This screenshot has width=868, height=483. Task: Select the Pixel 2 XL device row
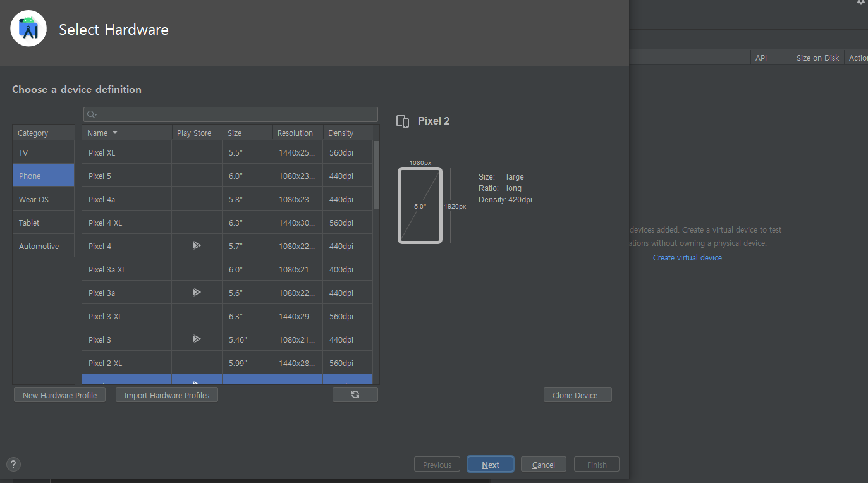tap(228, 363)
